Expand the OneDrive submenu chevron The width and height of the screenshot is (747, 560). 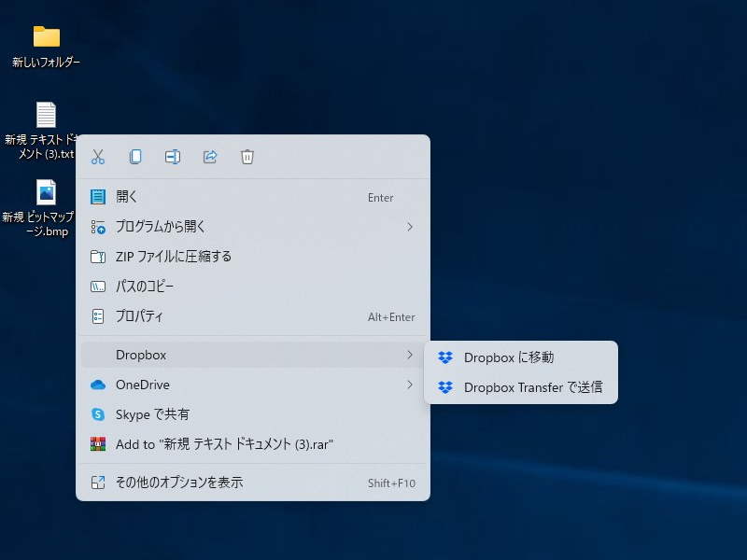[x=411, y=385]
